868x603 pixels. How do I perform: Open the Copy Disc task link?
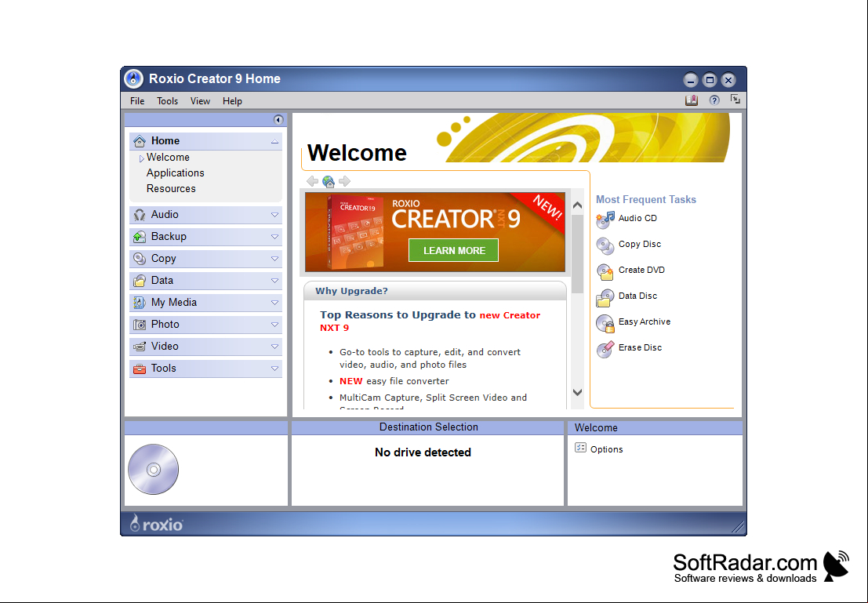click(x=640, y=244)
